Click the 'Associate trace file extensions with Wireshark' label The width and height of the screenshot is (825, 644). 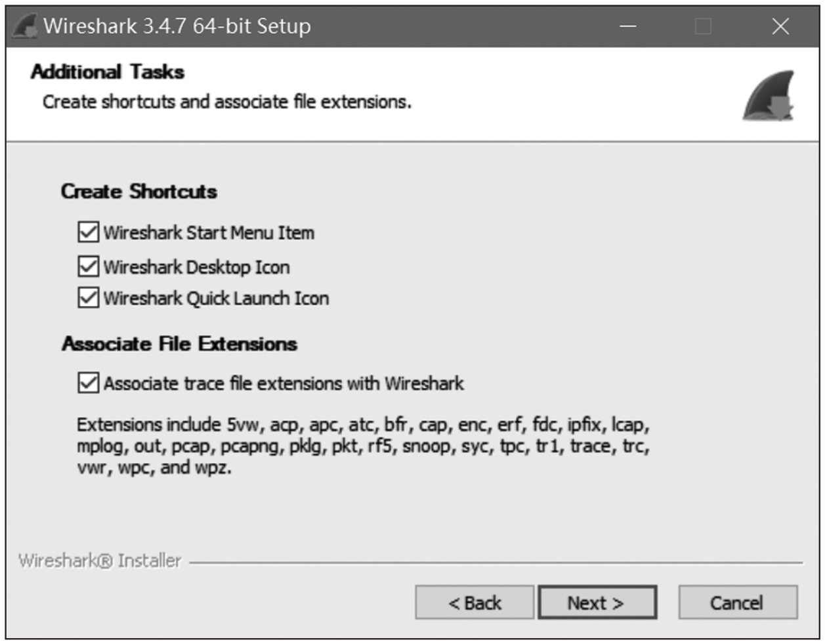tap(284, 383)
